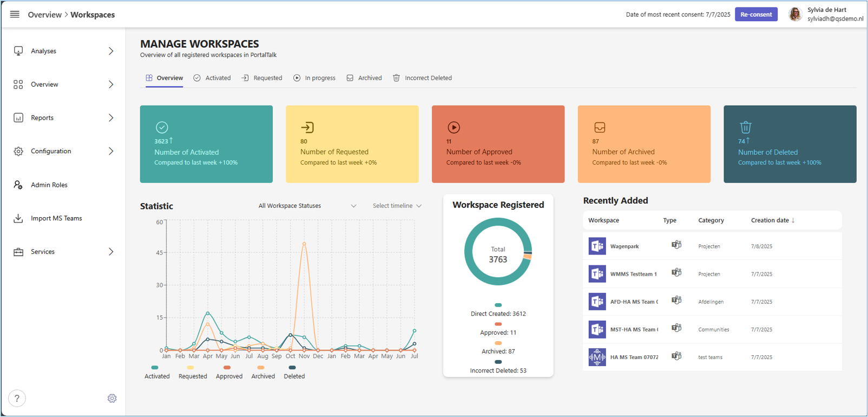
Task: Open the hamburger menu icon
Action: (15, 15)
